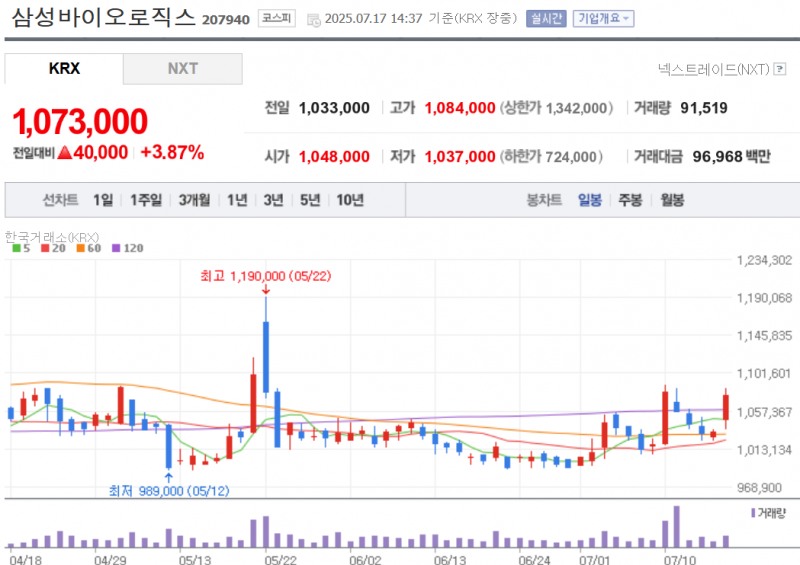
Task: Select the 일봉 daily candle chart
Action: tap(590, 200)
